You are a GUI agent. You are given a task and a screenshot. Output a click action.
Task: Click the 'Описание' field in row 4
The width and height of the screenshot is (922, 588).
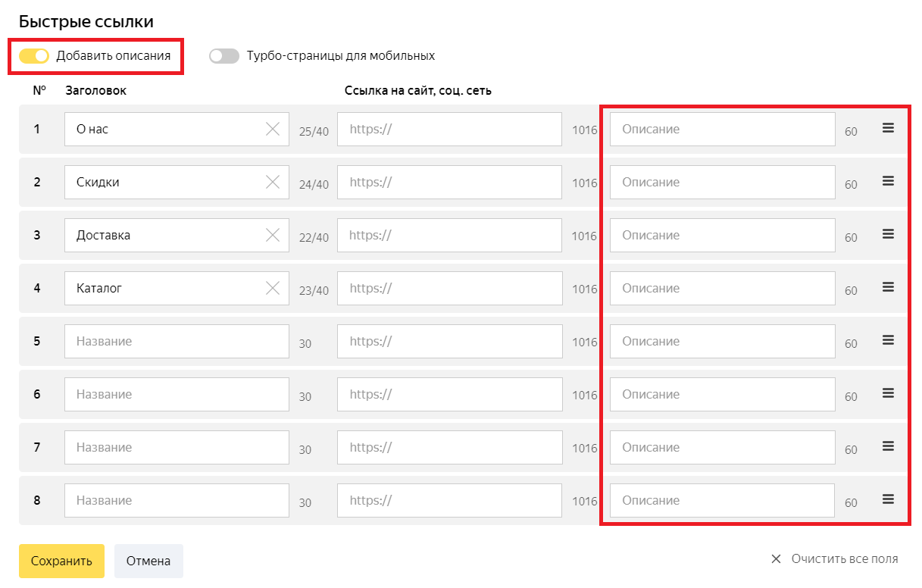[723, 288]
